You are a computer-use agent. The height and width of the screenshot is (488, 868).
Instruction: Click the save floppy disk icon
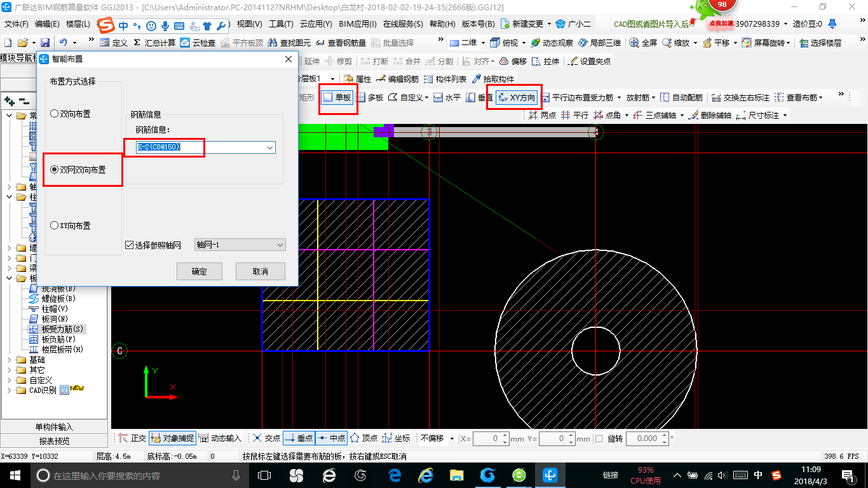pos(45,43)
